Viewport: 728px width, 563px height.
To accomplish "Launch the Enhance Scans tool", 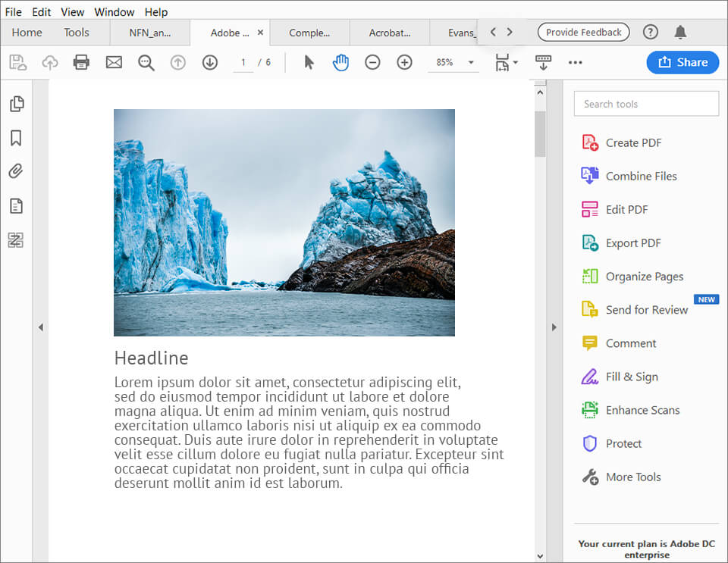I will (x=640, y=410).
